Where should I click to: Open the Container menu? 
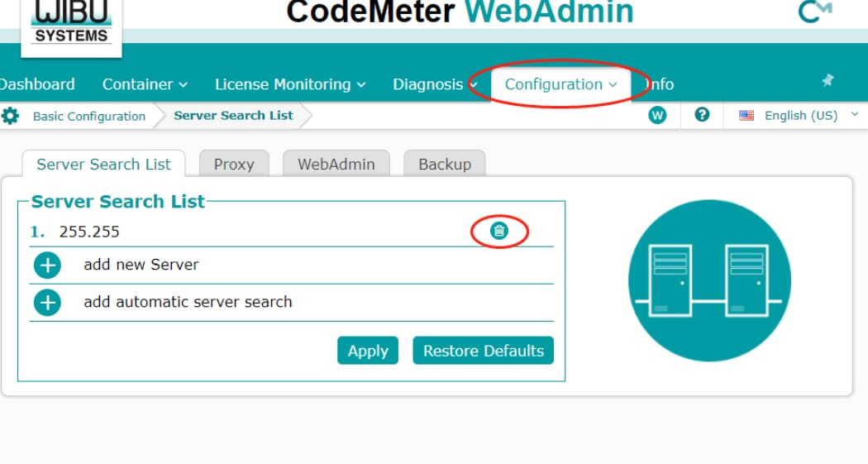point(145,84)
